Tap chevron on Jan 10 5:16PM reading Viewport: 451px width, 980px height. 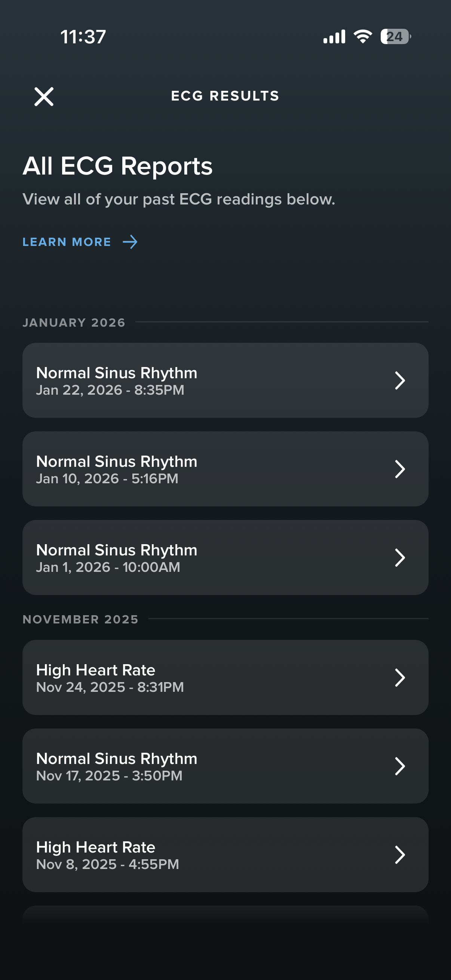click(400, 469)
